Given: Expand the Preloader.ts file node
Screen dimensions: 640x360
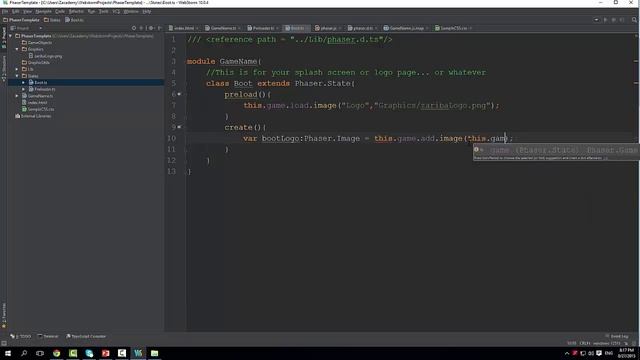Looking at the screenshot, I should 24,89.
